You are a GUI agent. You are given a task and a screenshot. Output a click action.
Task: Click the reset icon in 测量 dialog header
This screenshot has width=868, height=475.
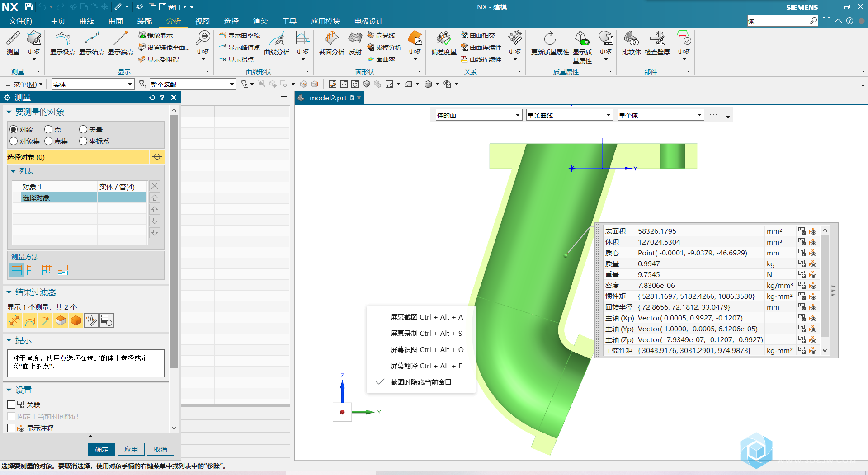click(152, 98)
